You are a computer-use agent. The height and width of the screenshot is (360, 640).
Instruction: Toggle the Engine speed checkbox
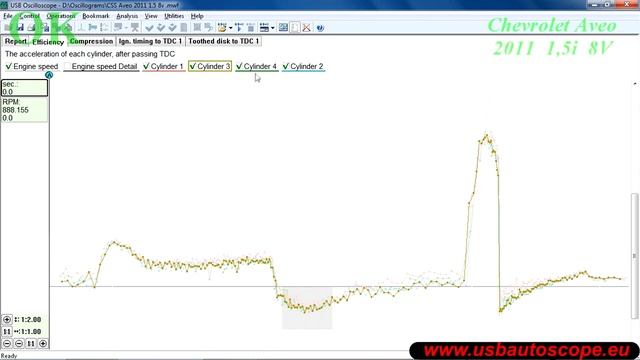[9, 66]
